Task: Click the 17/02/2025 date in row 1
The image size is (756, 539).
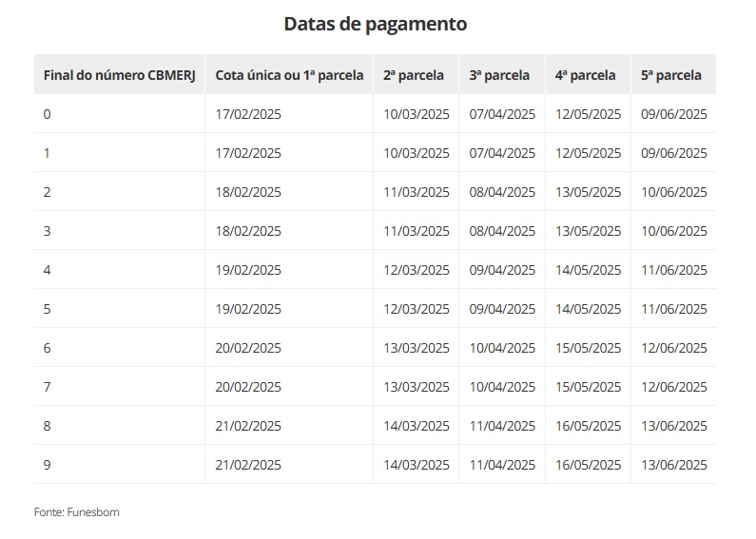Action: tap(248, 153)
